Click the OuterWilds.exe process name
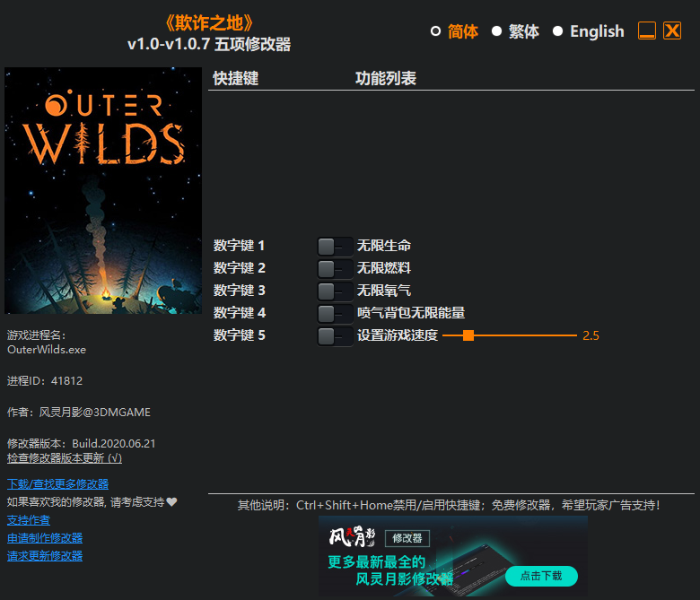The height and width of the screenshot is (600, 700). pyautogui.click(x=47, y=350)
